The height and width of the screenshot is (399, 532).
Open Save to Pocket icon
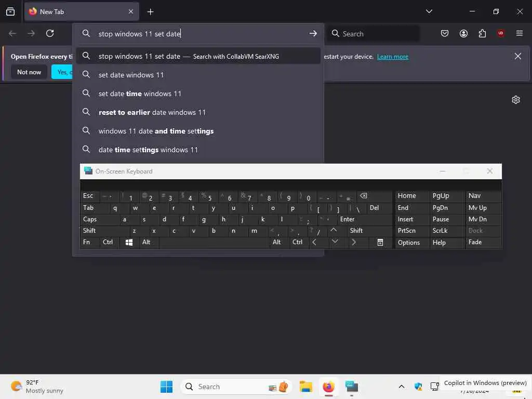[445, 33]
